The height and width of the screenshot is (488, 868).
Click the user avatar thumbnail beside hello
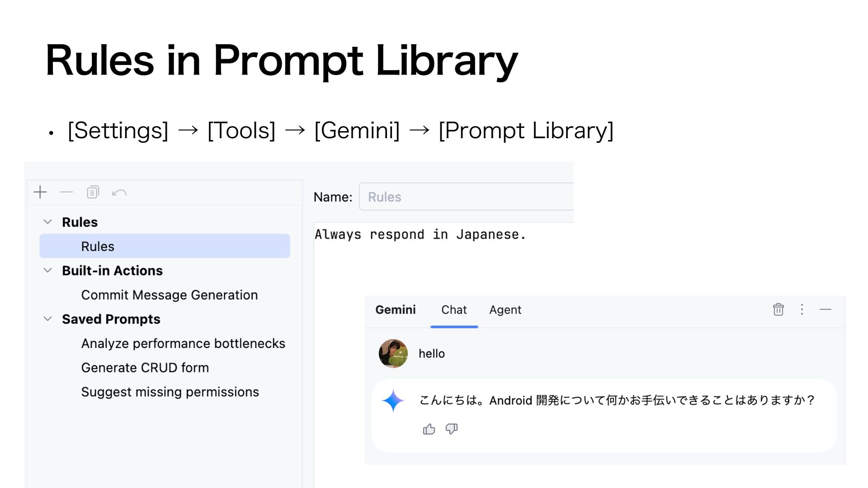point(393,354)
